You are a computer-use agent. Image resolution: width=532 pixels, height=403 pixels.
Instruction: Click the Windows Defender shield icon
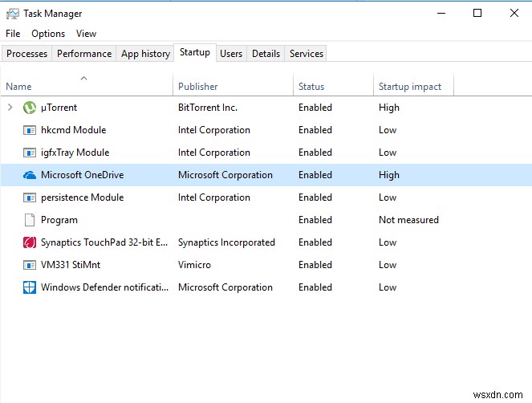(30, 287)
